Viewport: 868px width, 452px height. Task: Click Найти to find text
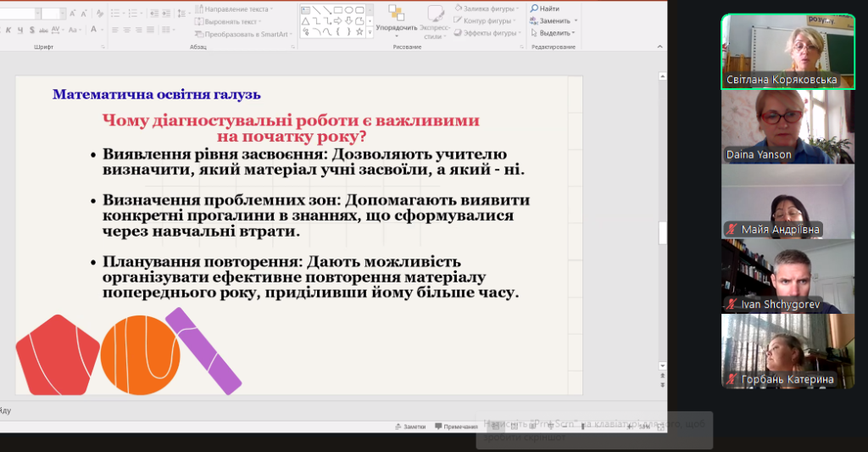(x=545, y=8)
